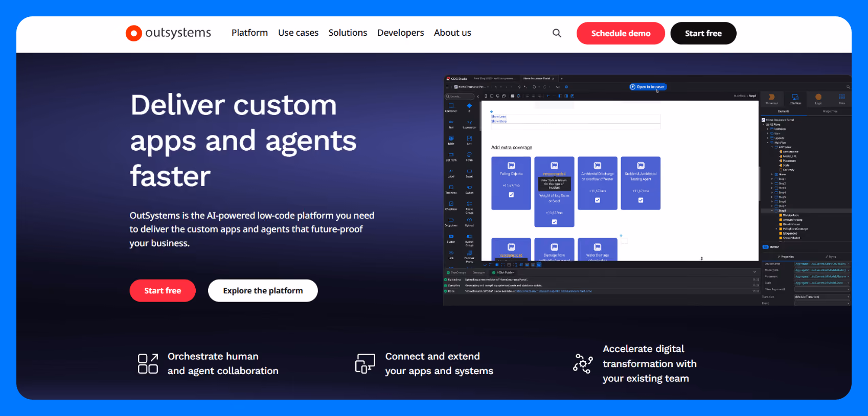Image resolution: width=868 pixels, height=416 pixels.
Task: Expand the PolicyExtraCoverage node
Action: (776, 229)
